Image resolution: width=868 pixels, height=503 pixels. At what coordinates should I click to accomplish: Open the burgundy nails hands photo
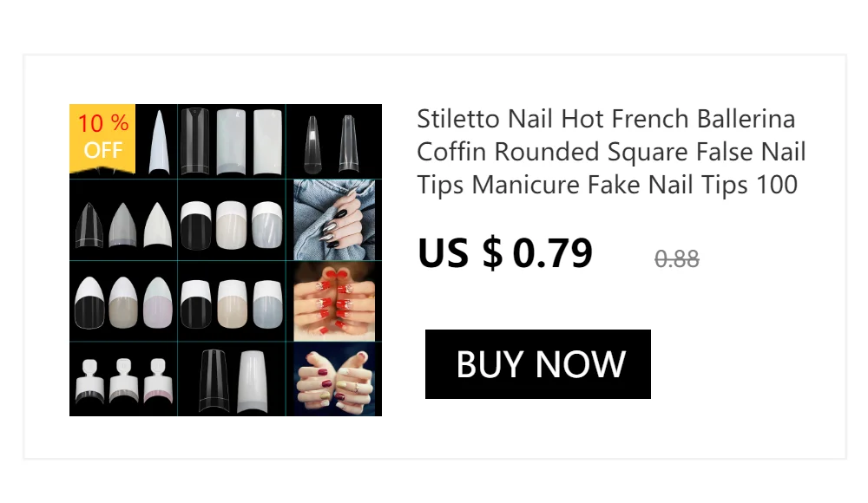coord(334,379)
